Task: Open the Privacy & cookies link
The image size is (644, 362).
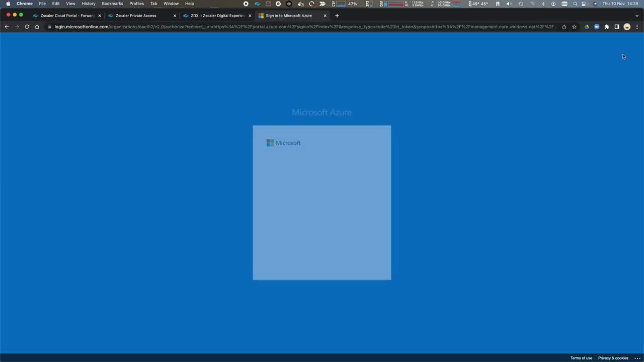Action: 613,358
